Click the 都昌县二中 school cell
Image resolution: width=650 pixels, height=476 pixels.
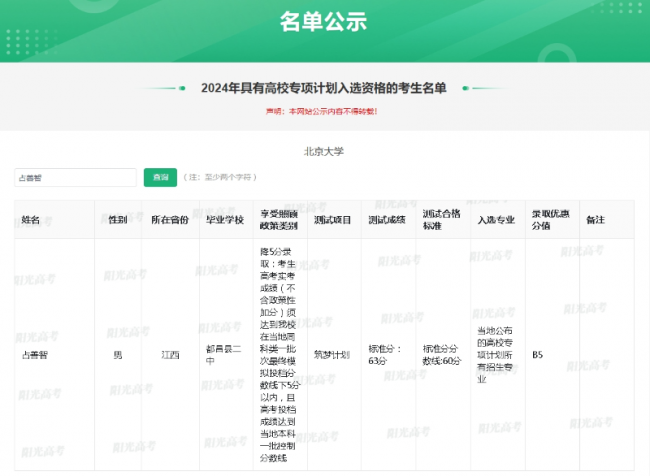coord(224,355)
